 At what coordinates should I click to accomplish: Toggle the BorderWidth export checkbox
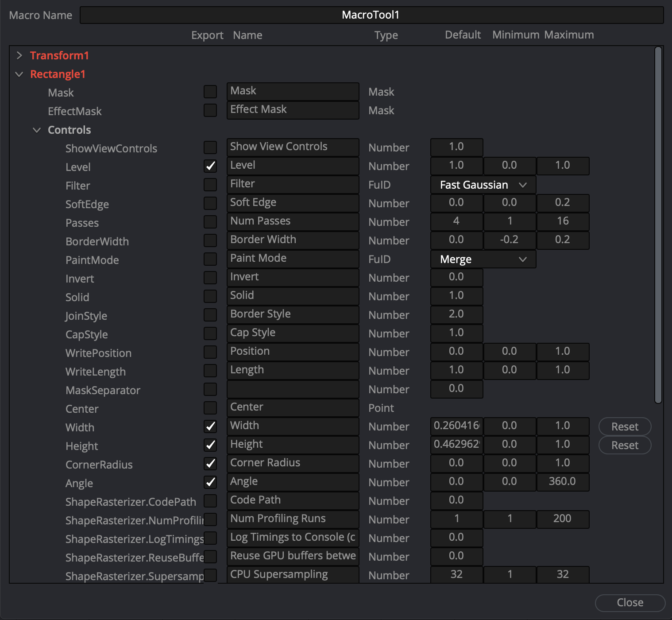click(210, 240)
